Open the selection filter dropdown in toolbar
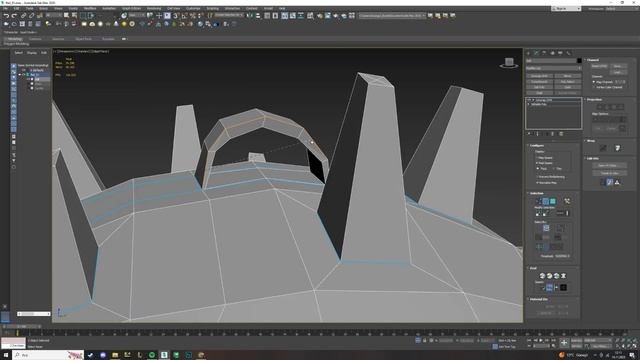The height and width of the screenshot is (360, 640). (54, 16)
